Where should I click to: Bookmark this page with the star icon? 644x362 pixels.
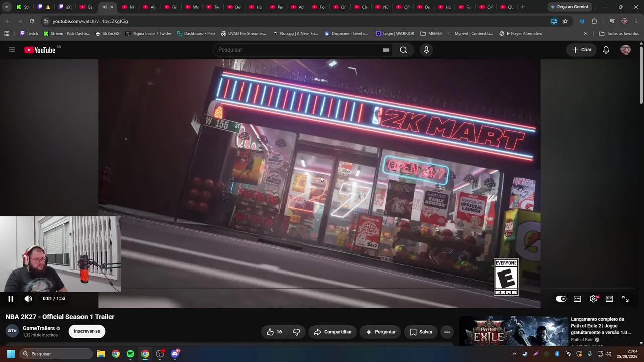(x=565, y=21)
